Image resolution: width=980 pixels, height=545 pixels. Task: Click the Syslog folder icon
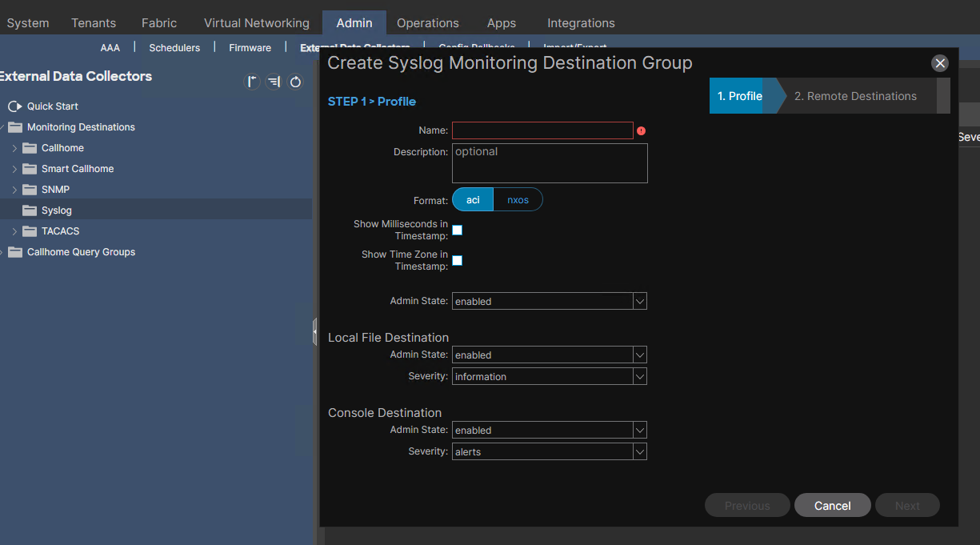pyautogui.click(x=30, y=210)
